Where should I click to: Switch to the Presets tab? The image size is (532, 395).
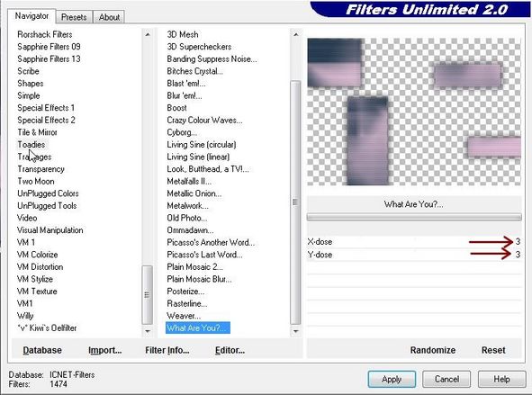pyautogui.click(x=74, y=17)
